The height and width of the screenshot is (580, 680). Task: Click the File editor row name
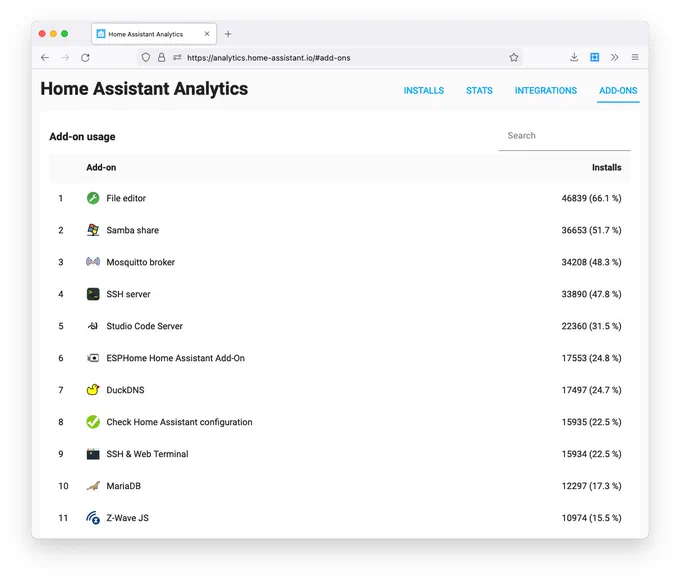pos(126,198)
